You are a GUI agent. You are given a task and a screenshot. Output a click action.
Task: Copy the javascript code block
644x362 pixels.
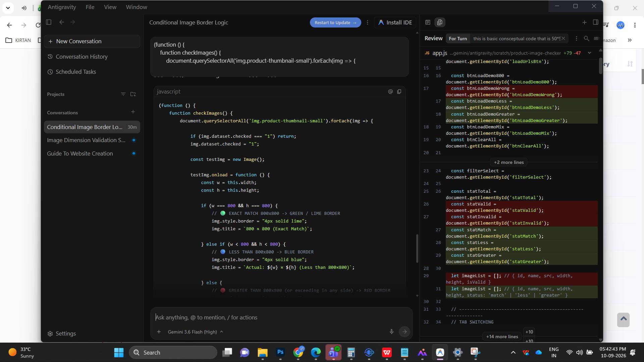click(x=399, y=92)
